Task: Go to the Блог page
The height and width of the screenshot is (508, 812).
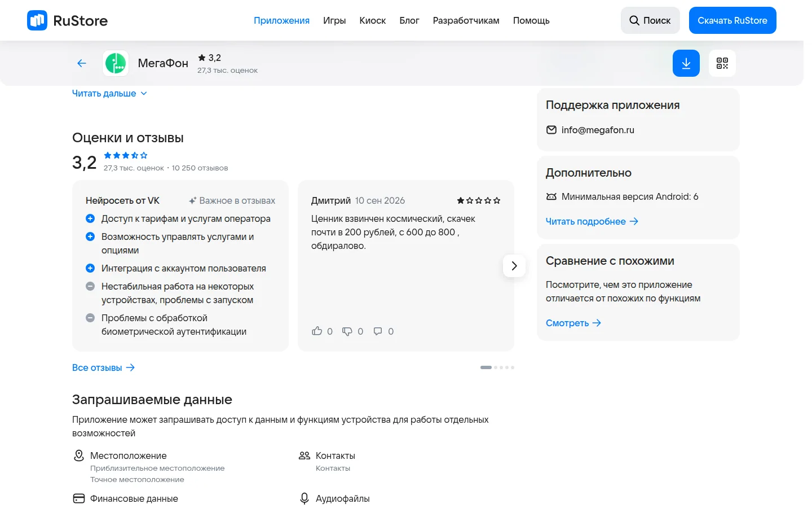Action: tap(409, 20)
